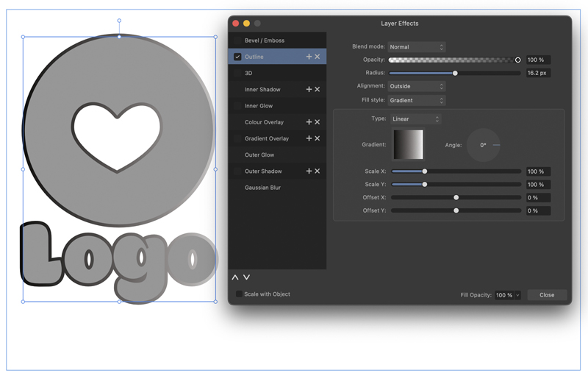Click the Offset Y 0 % field

point(538,211)
